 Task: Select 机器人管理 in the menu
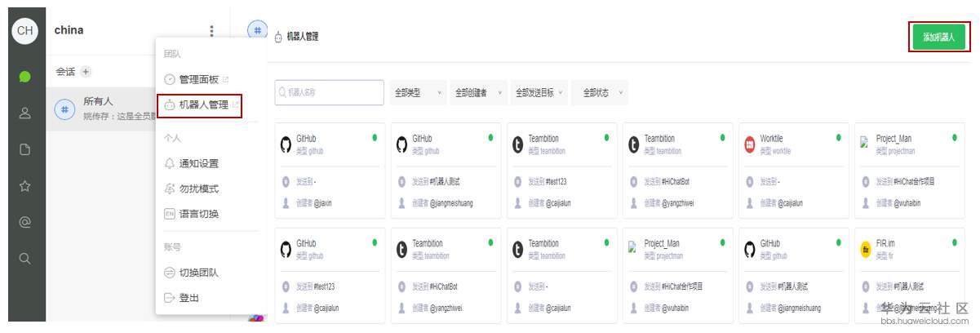202,105
